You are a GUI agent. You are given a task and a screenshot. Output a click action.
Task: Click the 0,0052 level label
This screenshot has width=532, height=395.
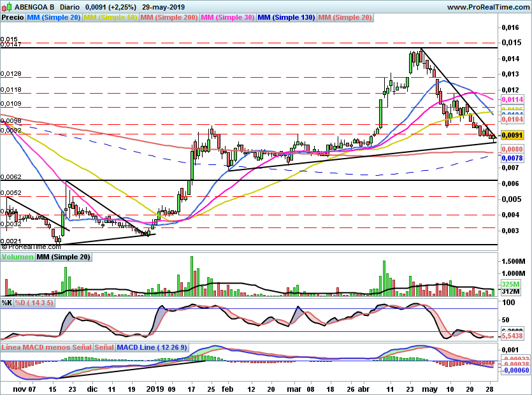click(11, 193)
